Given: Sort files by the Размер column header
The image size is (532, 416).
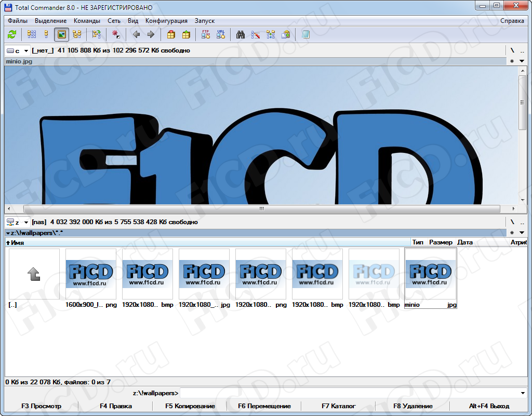Looking at the screenshot, I should tap(441, 242).
